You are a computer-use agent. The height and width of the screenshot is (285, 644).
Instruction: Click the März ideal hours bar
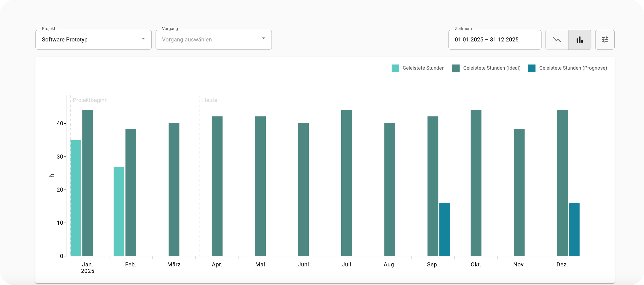[174, 189]
